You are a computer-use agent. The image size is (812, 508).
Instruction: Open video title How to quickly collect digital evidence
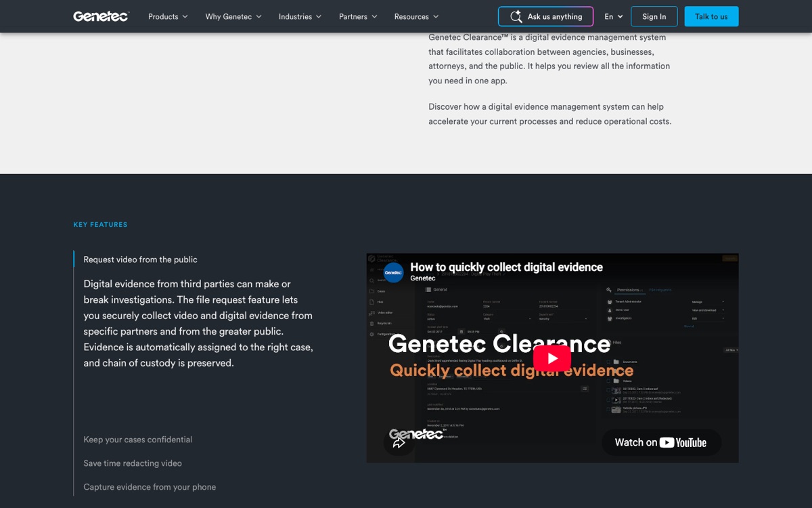coord(506,267)
